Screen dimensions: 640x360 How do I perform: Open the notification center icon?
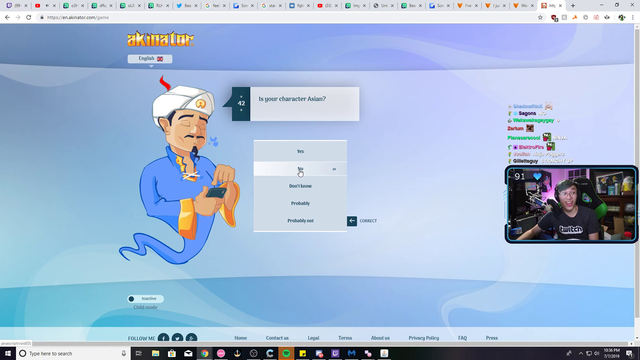pyautogui.click(x=630, y=353)
